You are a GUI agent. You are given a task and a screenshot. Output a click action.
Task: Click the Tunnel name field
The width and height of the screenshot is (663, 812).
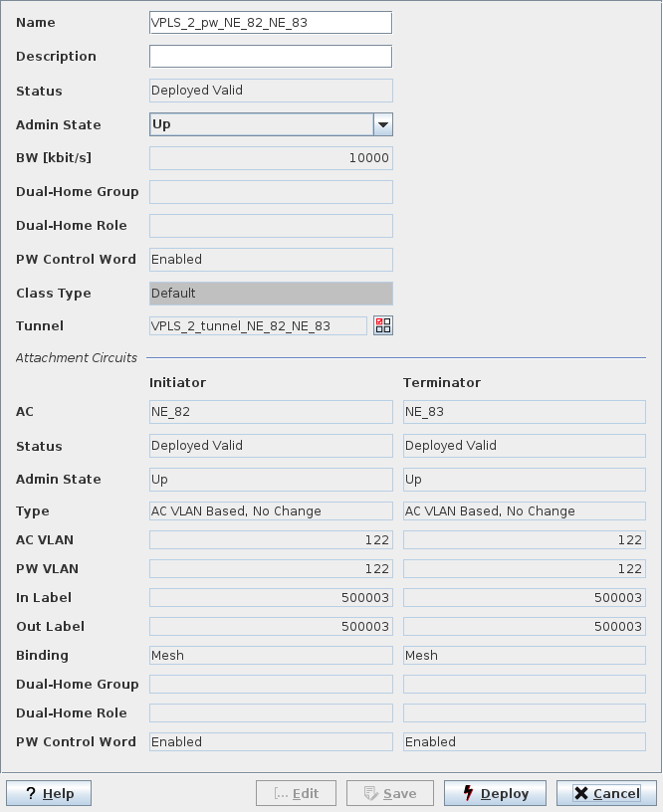258,325
